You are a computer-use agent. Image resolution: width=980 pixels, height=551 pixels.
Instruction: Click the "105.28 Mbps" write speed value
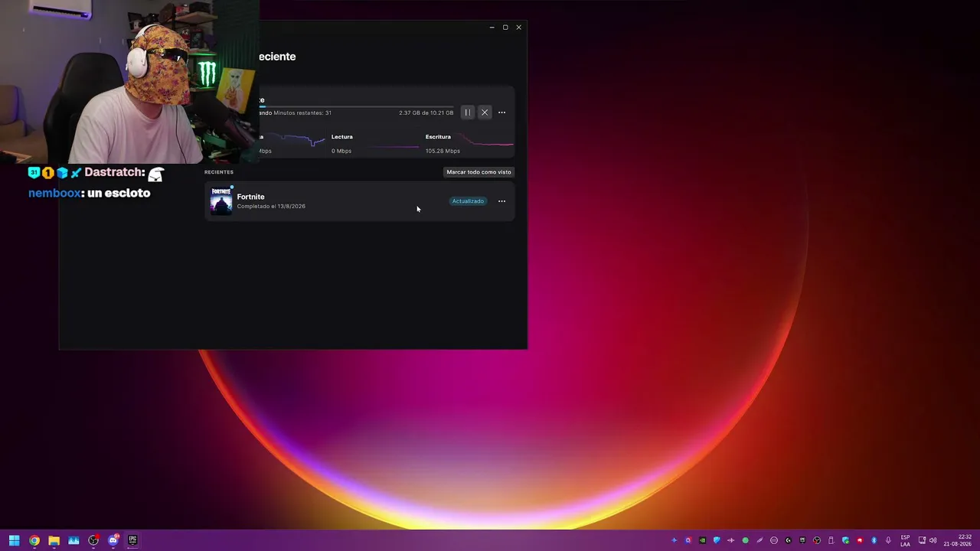(x=443, y=152)
